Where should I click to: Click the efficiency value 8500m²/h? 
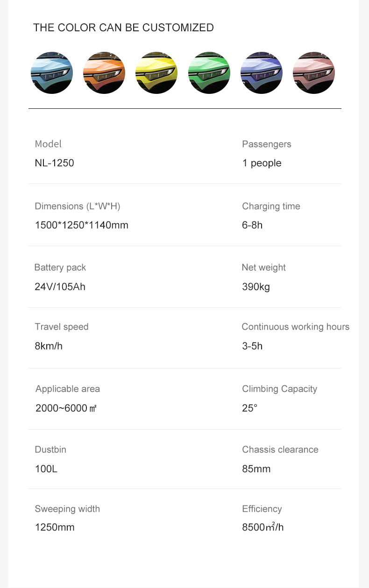263,528
